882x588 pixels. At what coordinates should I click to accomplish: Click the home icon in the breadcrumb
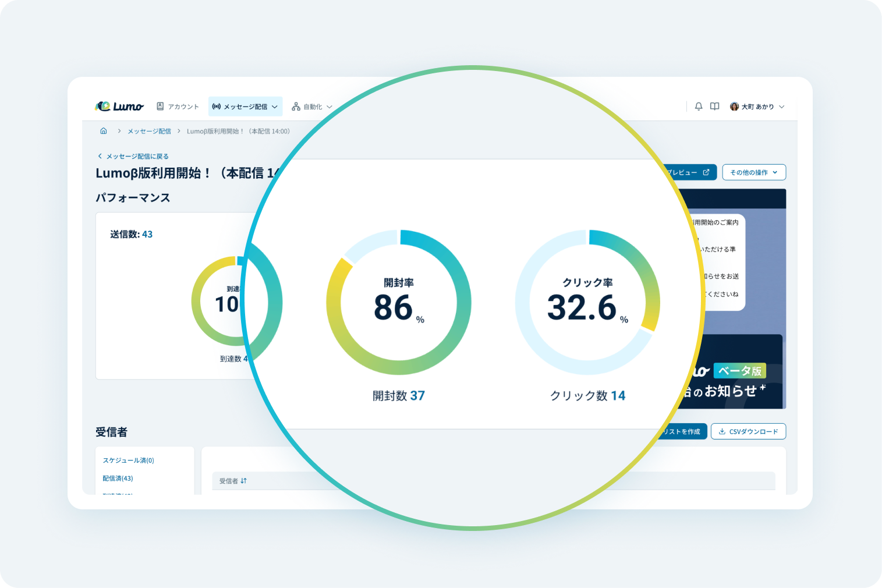104,131
